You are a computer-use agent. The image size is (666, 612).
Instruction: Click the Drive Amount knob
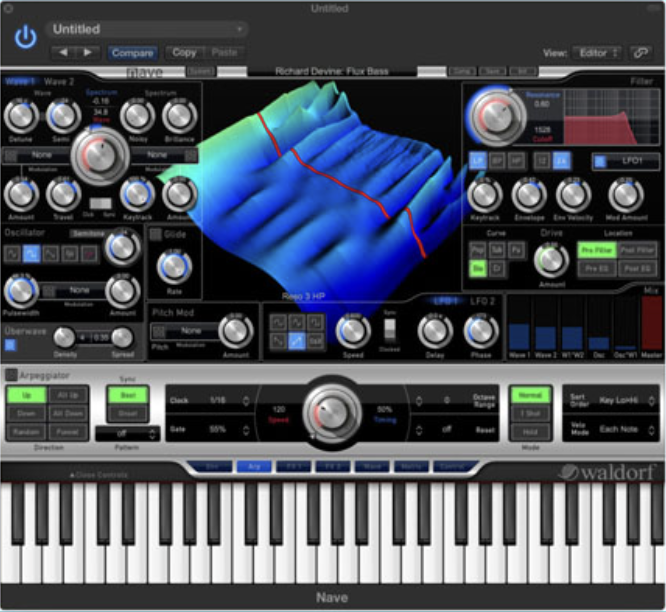[551, 260]
